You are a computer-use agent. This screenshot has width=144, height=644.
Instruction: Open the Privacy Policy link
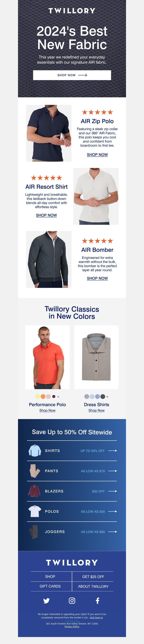tap(72, 626)
